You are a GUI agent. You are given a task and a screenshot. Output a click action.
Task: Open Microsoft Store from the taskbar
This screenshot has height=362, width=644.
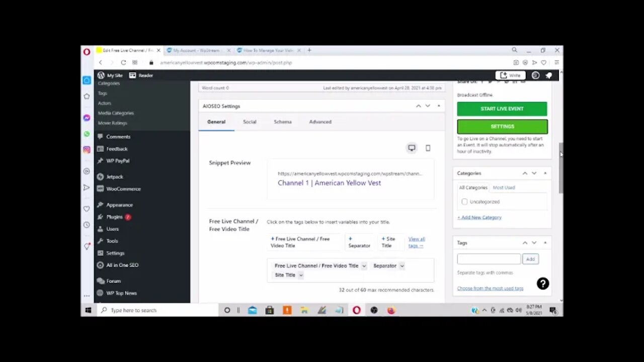pos(270,310)
